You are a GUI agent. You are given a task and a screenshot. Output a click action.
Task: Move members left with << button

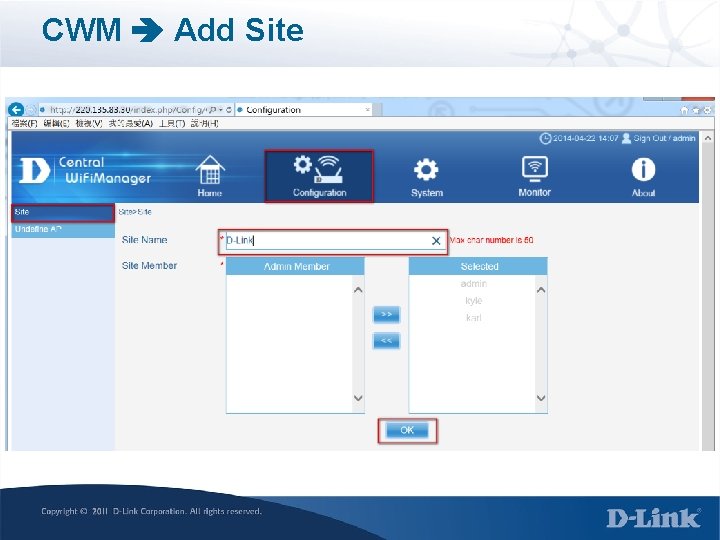[x=386, y=341]
